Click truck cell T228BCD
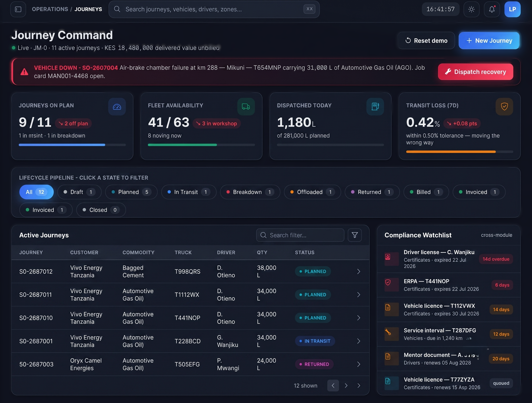This screenshot has width=532, height=403. (x=187, y=341)
